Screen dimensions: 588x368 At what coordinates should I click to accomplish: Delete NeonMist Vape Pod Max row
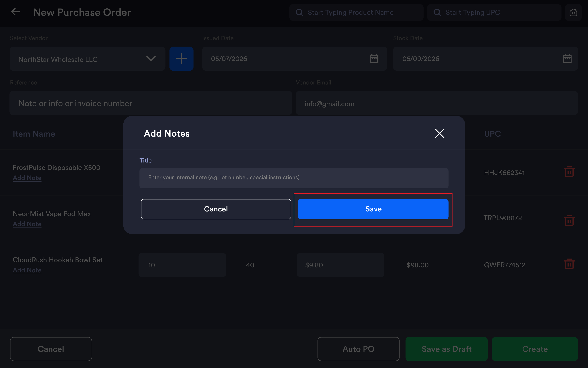point(569,221)
